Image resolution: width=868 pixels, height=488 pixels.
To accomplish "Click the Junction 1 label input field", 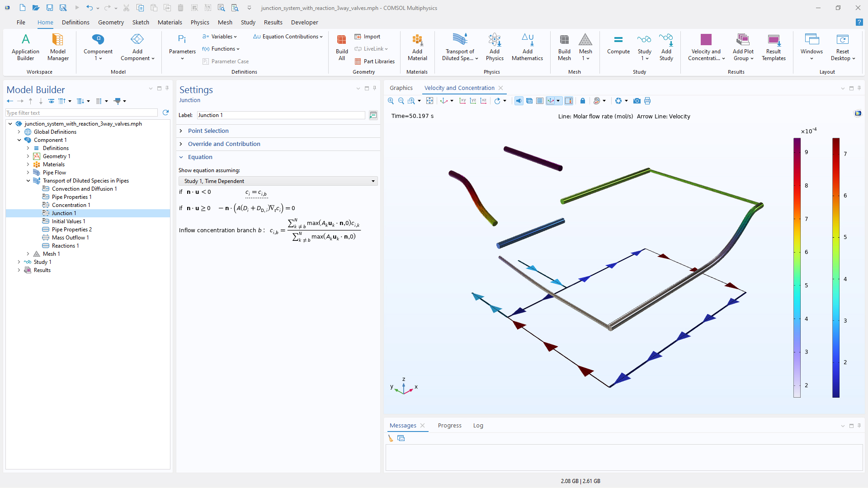I will tap(280, 115).
